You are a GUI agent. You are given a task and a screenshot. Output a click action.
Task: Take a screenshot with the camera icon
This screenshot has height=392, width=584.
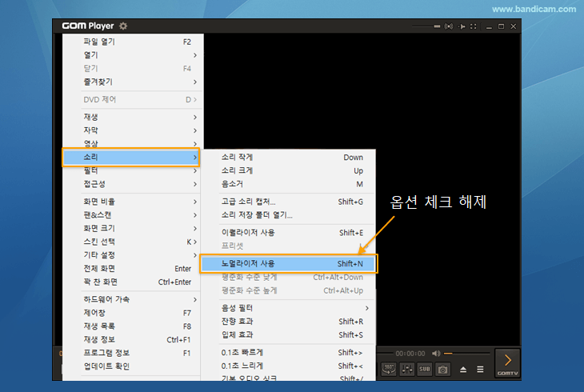click(x=442, y=369)
